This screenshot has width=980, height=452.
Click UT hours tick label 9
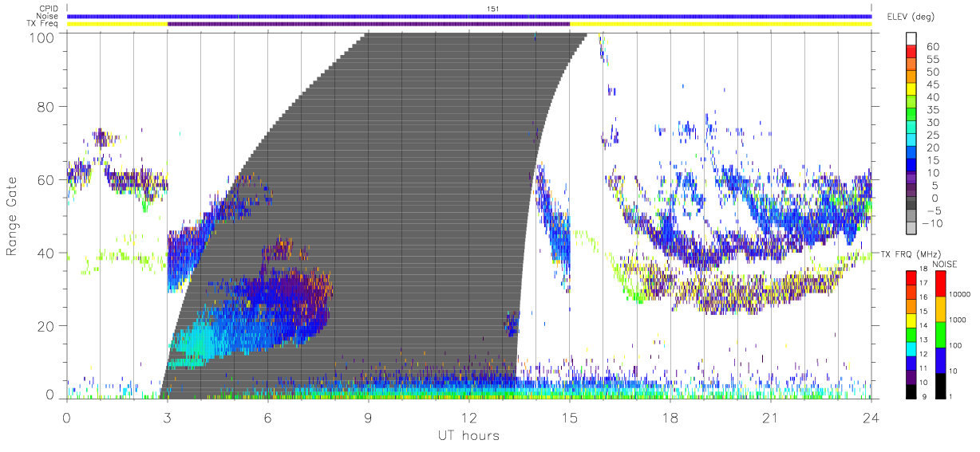[x=368, y=418]
